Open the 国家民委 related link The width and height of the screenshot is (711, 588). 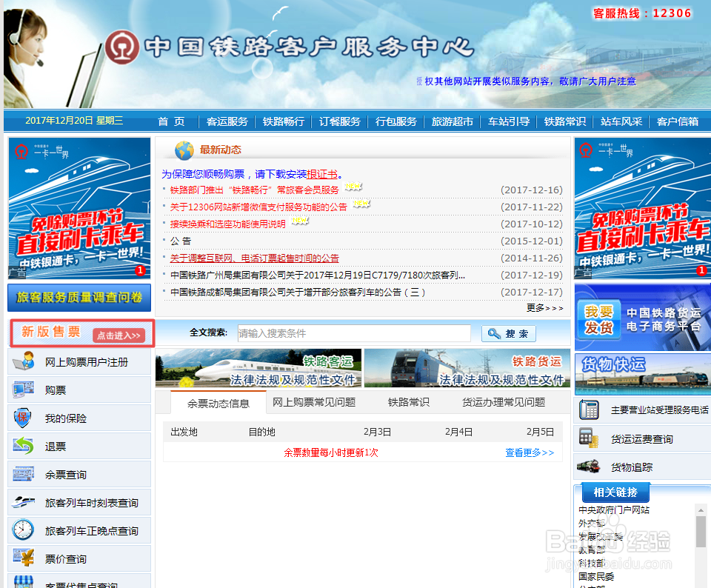pyautogui.click(x=596, y=577)
